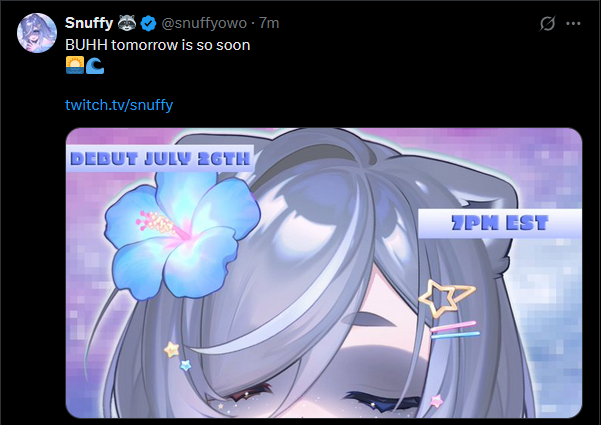Click the Snuffy display name
Image resolution: width=601 pixels, height=425 pixels.
tap(89, 23)
